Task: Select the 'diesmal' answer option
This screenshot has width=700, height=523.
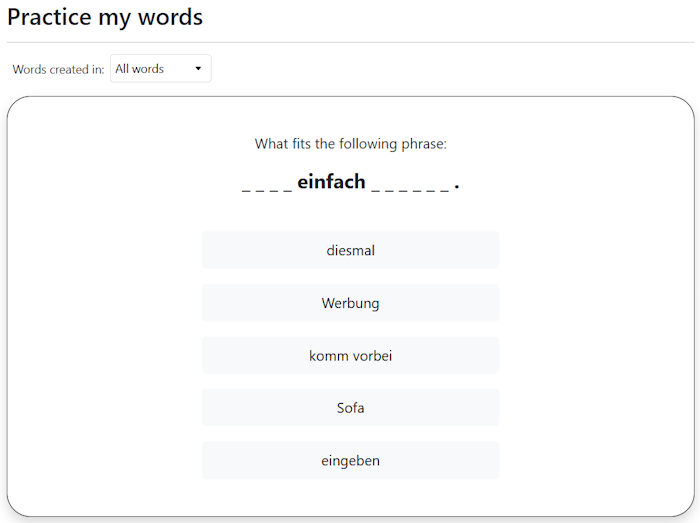Action: [x=350, y=250]
